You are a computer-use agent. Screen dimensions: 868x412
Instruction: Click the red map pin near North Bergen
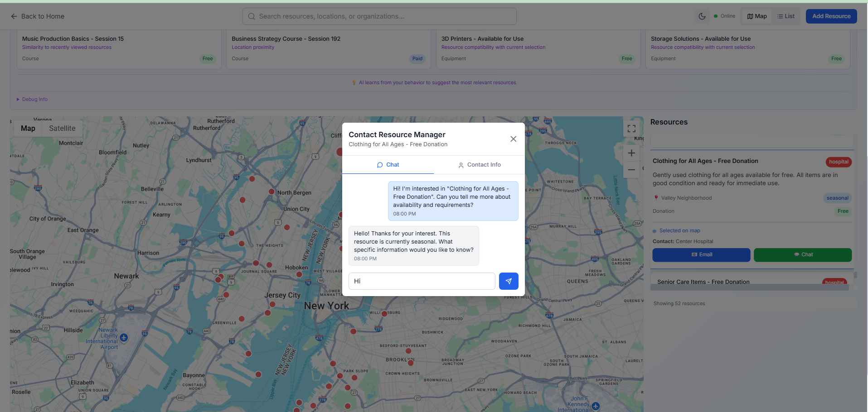272,192
